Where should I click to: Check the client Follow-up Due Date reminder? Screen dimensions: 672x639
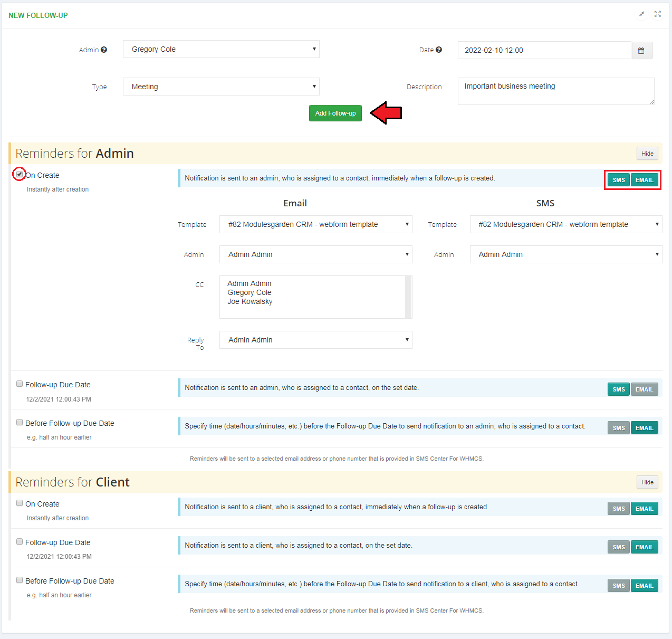(20, 541)
